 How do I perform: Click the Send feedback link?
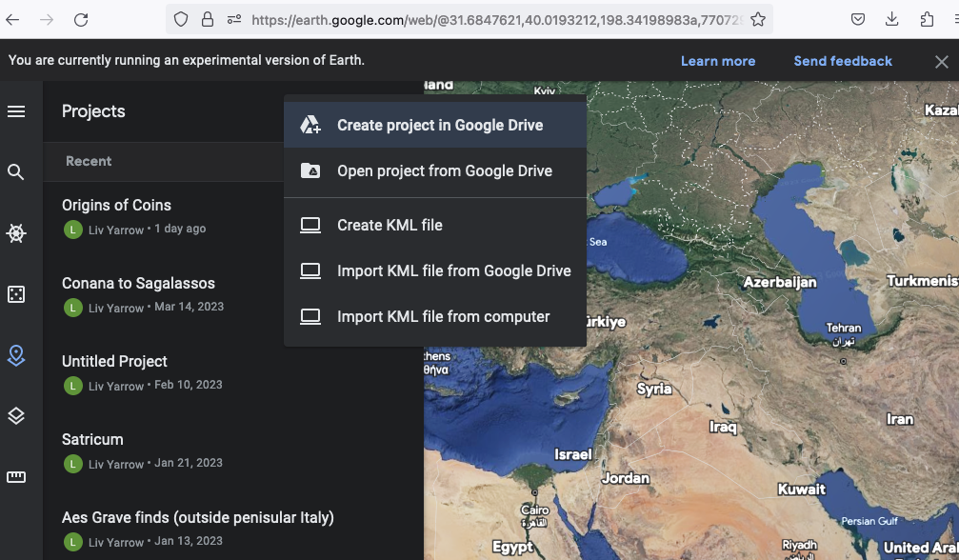(843, 61)
